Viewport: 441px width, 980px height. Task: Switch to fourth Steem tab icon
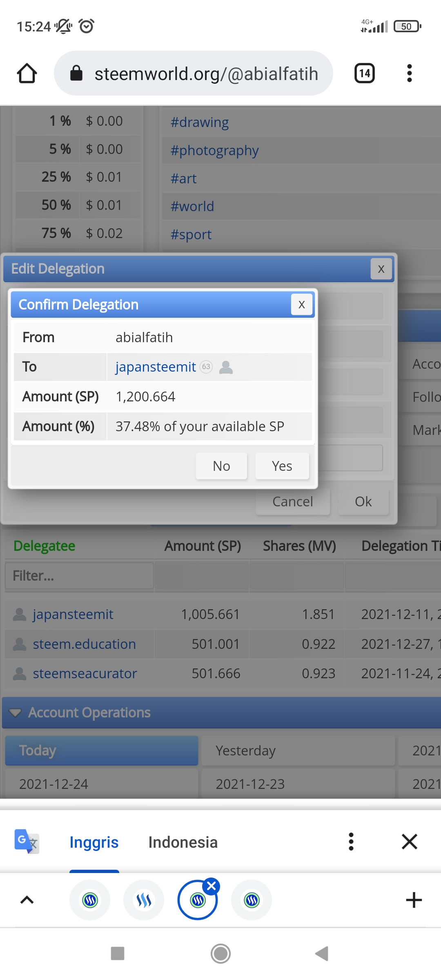tap(252, 900)
